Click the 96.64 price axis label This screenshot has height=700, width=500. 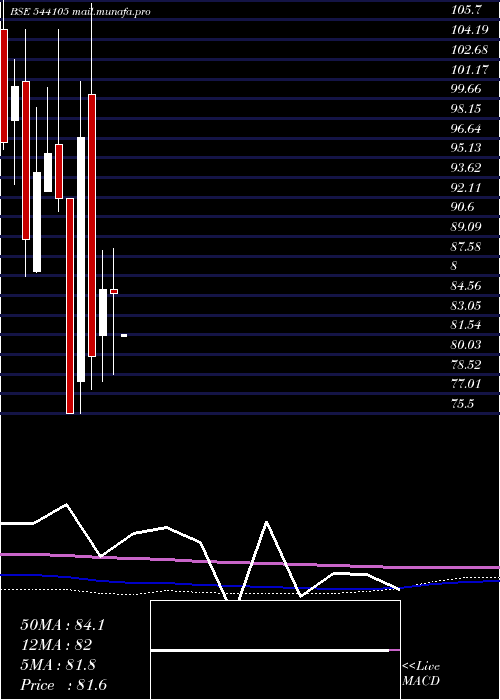466,129
